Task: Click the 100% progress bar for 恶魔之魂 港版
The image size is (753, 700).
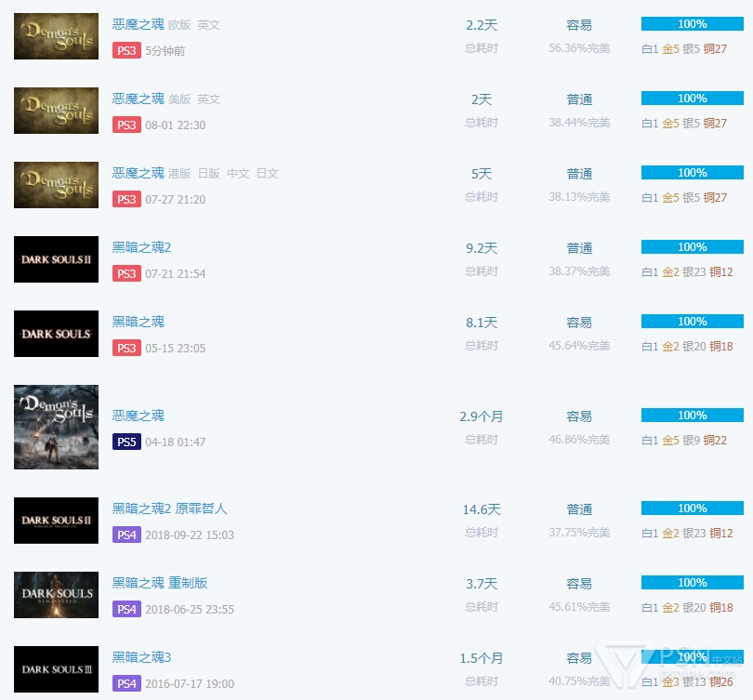Action: [x=693, y=173]
